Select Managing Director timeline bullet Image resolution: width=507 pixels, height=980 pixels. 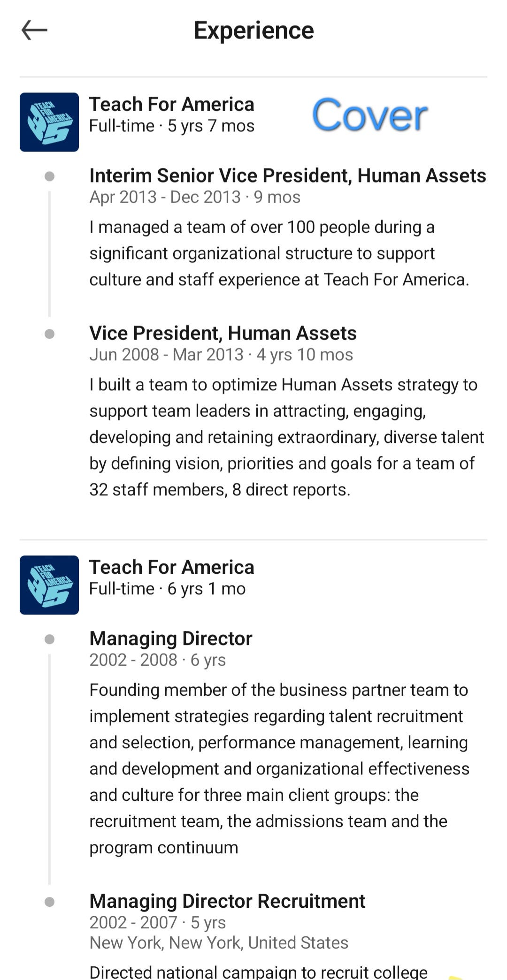[49, 639]
